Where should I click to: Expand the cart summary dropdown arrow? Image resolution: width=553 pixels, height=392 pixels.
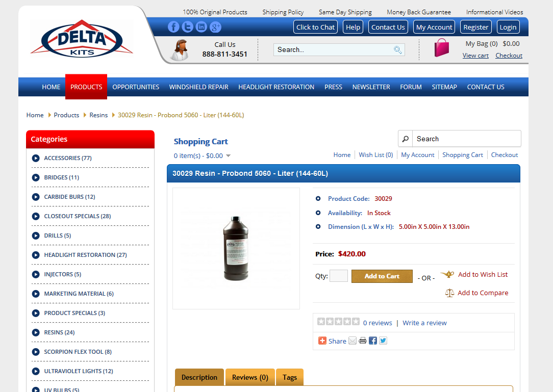pyautogui.click(x=228, y=156)
